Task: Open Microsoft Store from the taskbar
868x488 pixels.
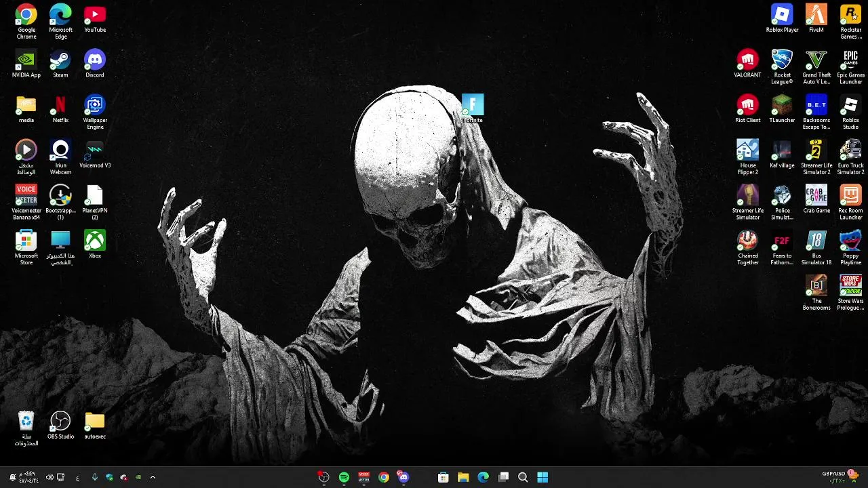Action: (443, 477)
